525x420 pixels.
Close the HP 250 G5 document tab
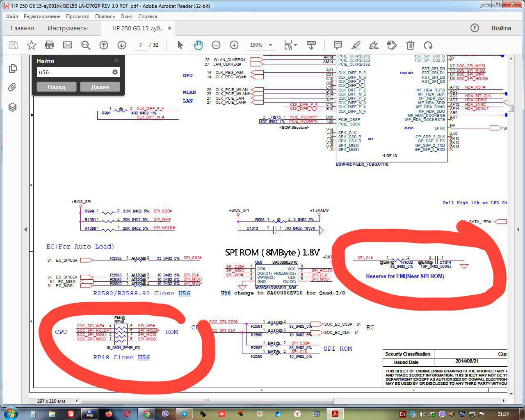coord(169,28)
